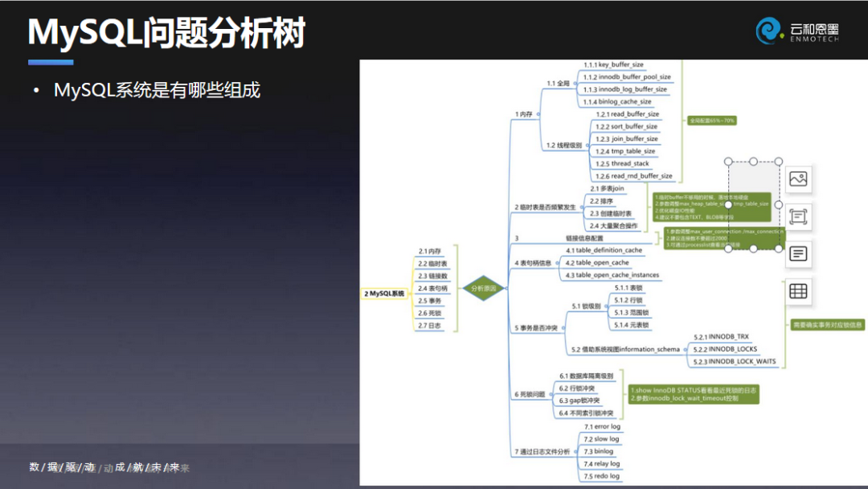
Task: Select the '2.7 日志' node
Action: click(429, 326)
